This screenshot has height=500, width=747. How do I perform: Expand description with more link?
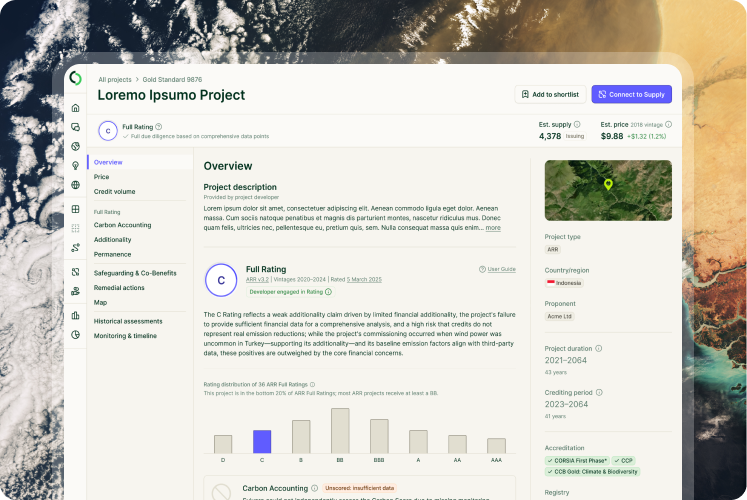pyautogui.click(x=493, y=228)
